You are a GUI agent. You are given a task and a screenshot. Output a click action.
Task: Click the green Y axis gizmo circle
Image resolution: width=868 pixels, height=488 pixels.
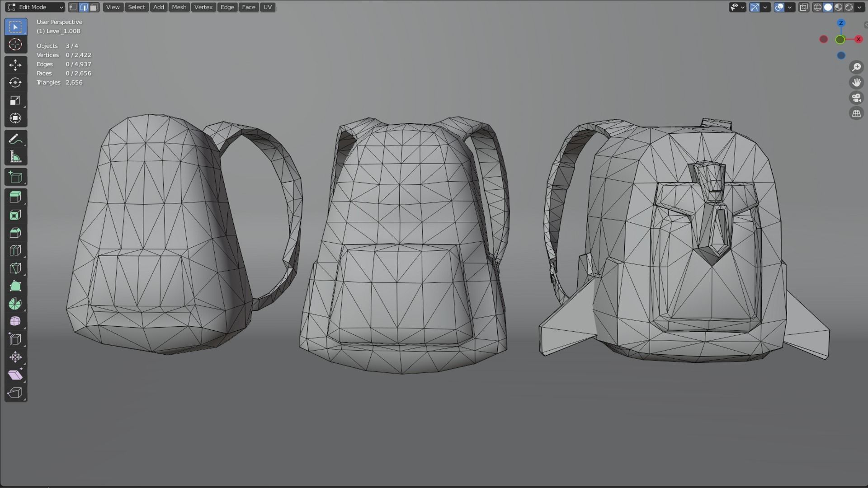[840, 40]
